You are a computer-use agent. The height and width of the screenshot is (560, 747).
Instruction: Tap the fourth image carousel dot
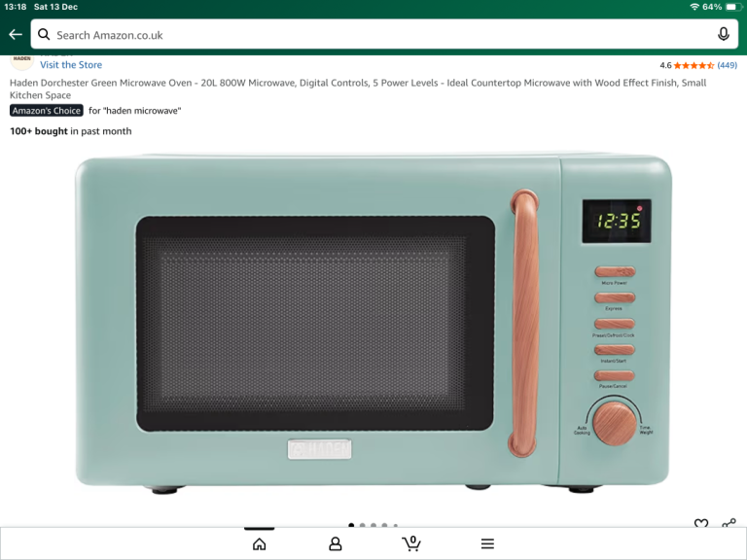click(384, 525)
